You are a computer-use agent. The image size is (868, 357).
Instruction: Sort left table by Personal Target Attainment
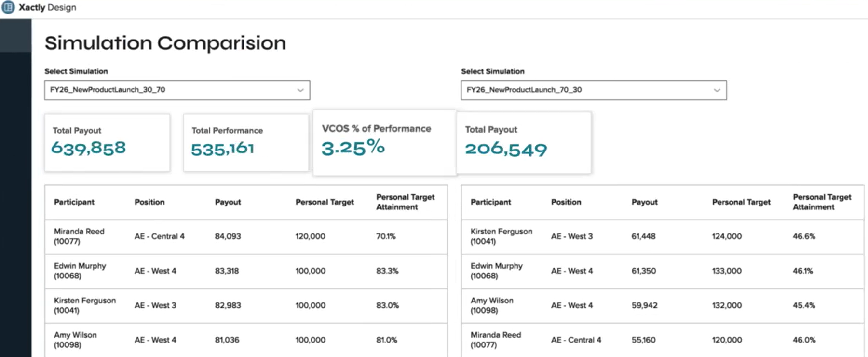pos(405,202)
